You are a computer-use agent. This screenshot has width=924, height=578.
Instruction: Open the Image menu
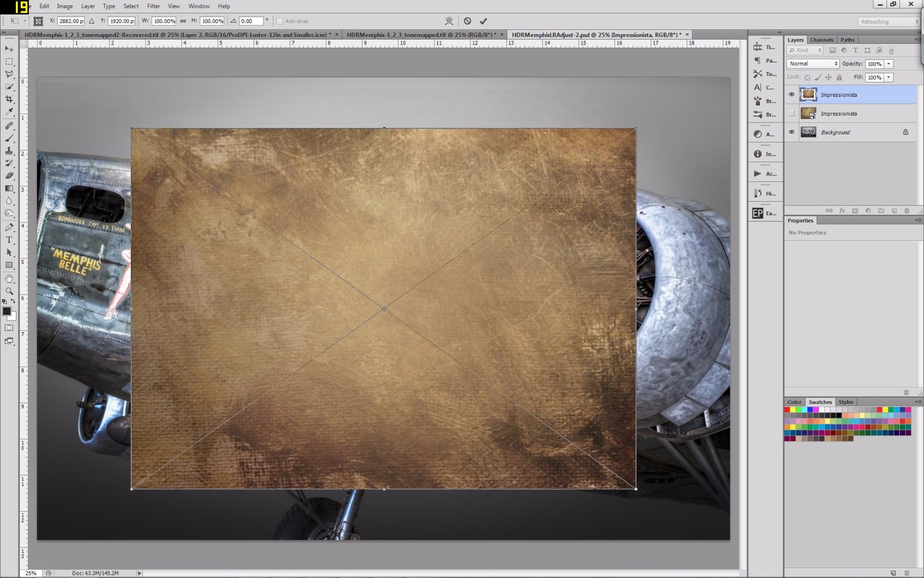65,6
